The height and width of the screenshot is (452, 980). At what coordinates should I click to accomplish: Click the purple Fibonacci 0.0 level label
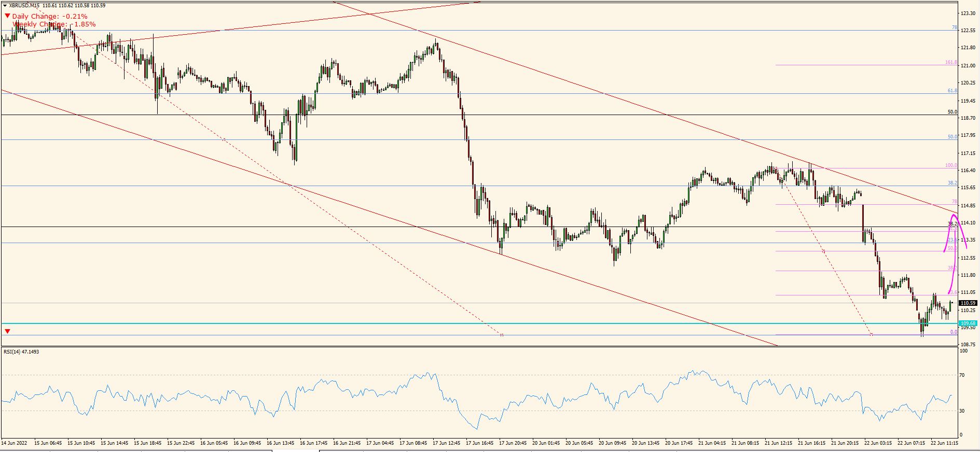(954, 332)
